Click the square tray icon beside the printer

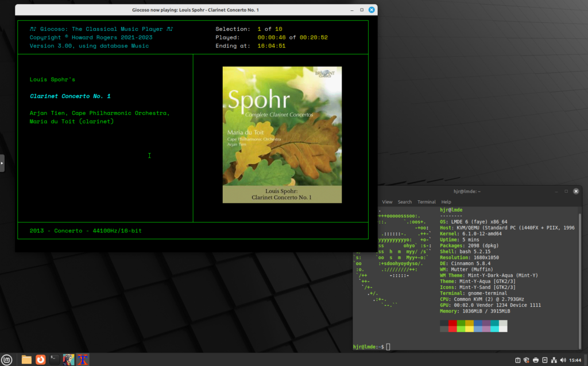[x=545, y=360]
